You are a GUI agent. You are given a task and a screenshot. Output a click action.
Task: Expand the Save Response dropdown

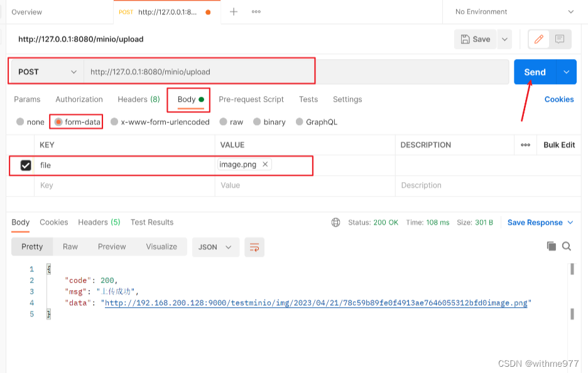(570, 222)
